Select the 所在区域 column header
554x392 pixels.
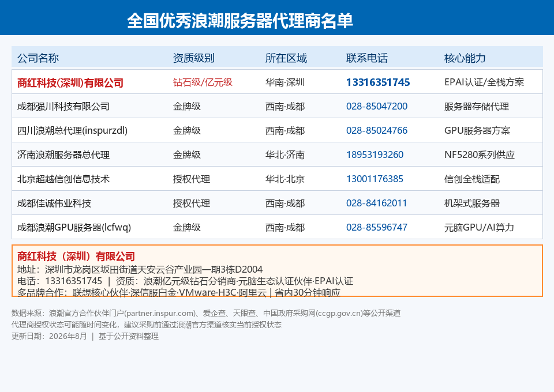(x=286, y=58)
